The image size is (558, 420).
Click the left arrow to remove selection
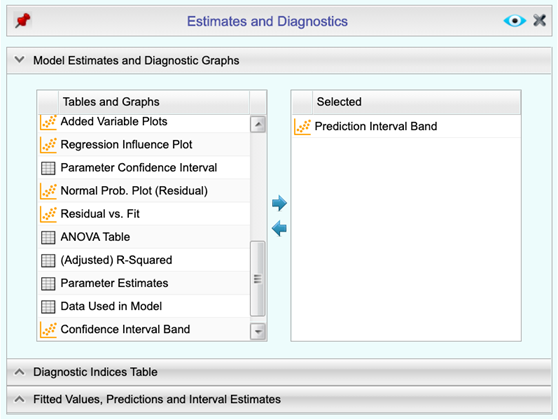pos(279,229)
